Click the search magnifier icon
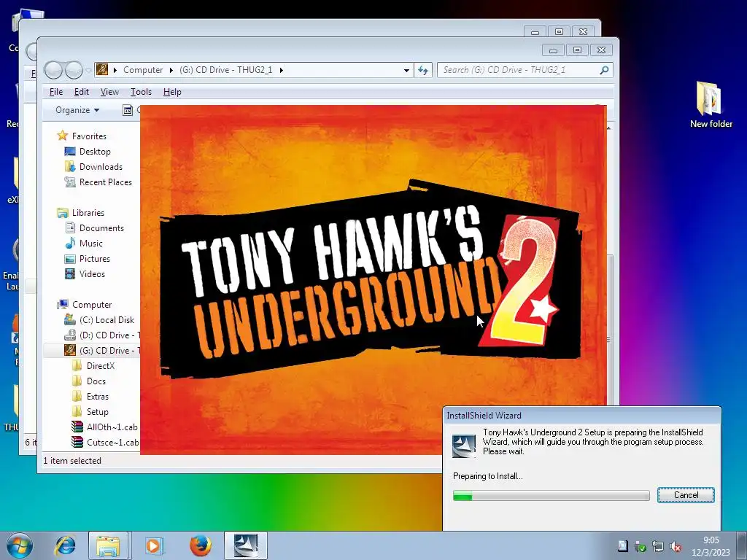747x560 pixels. (604, 70)
